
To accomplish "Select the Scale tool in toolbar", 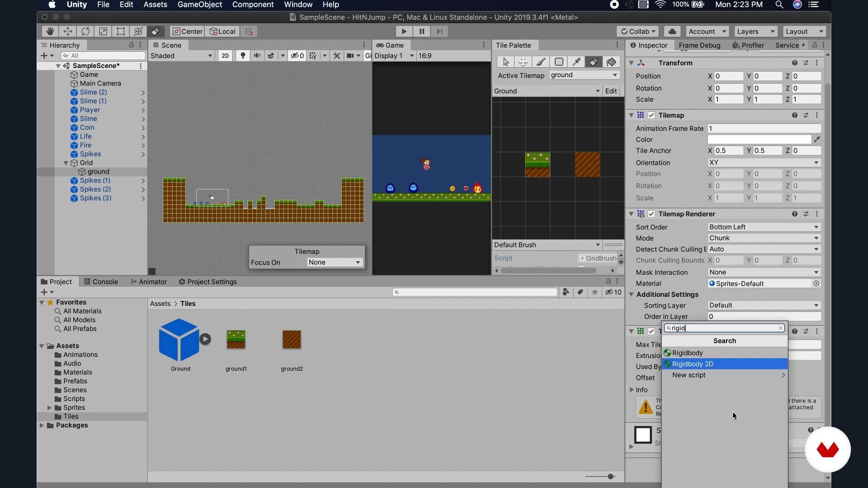I will coord(103,31).
